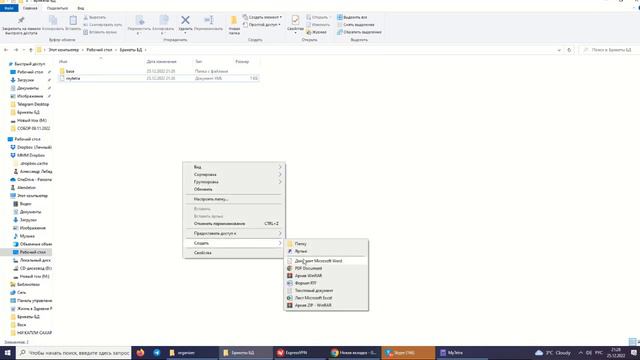Create new Text document (Текстовый документ)

(326, 290)
